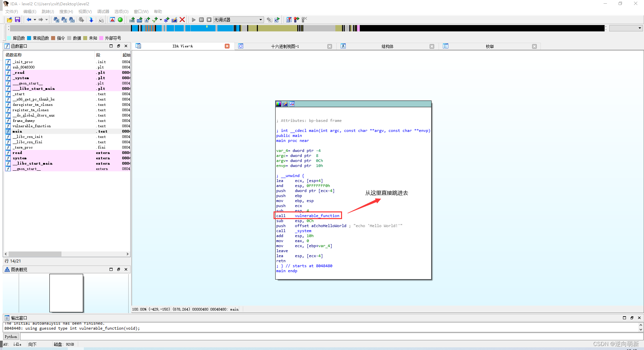The width and height of the screenshot is (644, 350).
Task: Select main in the functions list
Action: [67, 132]
